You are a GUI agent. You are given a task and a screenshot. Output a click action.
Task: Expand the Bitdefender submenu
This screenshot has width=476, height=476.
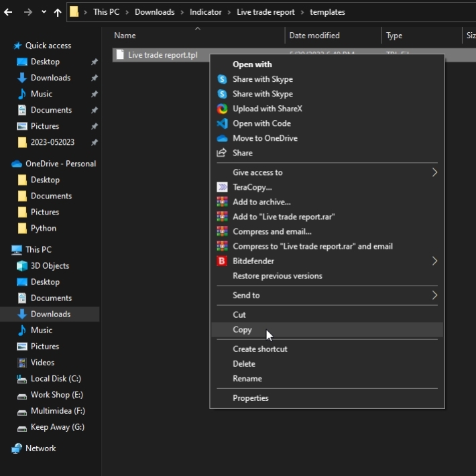pos(327,261)
